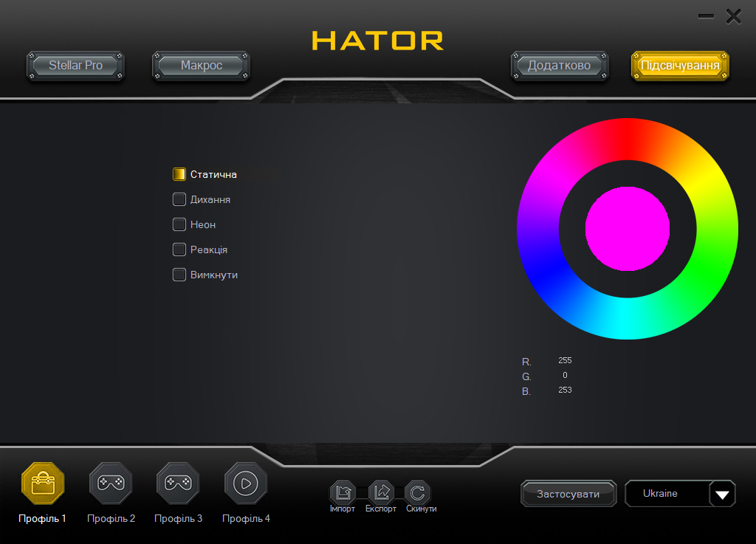The height and width of the screenshot is (544, 756).
Task: Check Вимкнути to turn lighting off
Action: click(179, 274)
